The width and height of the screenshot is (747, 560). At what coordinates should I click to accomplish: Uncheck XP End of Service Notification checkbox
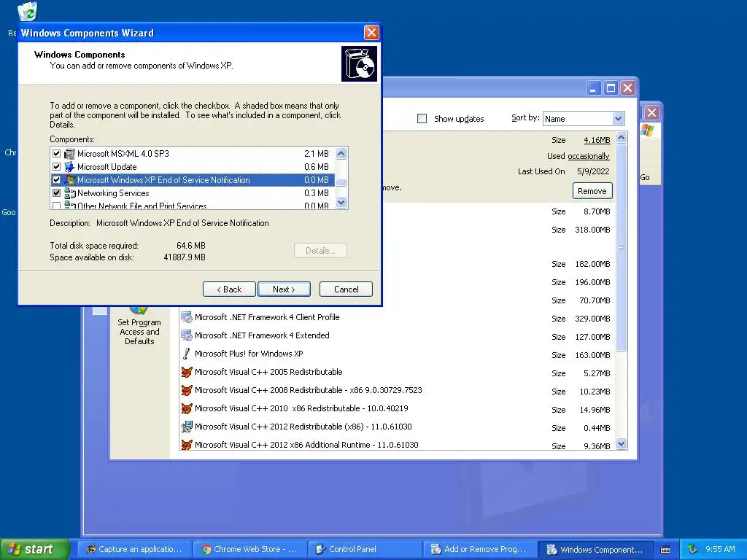[57, 180]
